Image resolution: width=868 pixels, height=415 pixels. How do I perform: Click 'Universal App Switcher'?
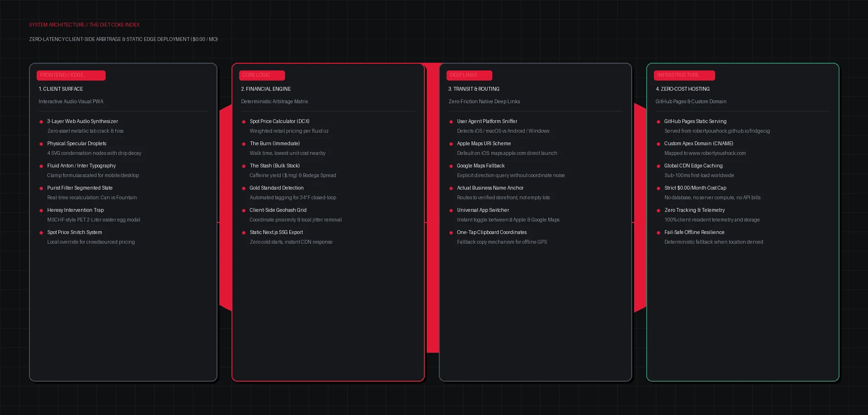pos(483,210)
